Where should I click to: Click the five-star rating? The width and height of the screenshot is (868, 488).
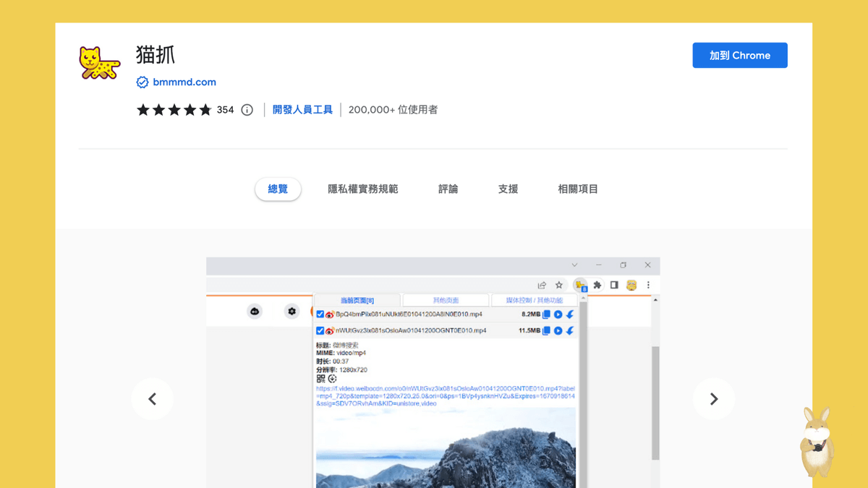(x=174, y=110)
